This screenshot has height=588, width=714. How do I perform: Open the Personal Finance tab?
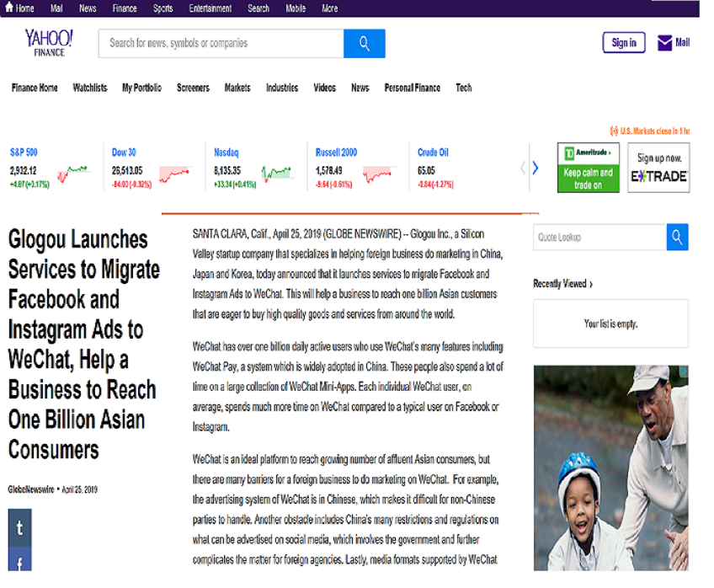[x=412, y=88]
